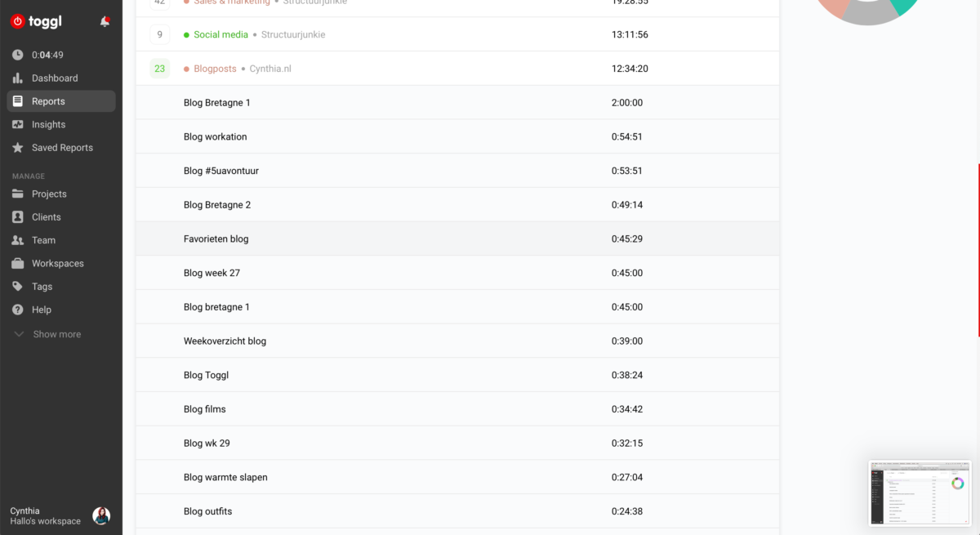
Task: Click Cynthia's profile avatar
Action: coord(101,515)
